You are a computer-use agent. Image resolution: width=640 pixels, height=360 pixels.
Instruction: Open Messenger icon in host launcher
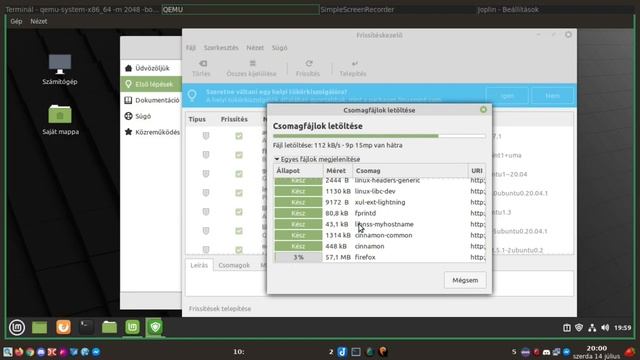coord(96,352)
